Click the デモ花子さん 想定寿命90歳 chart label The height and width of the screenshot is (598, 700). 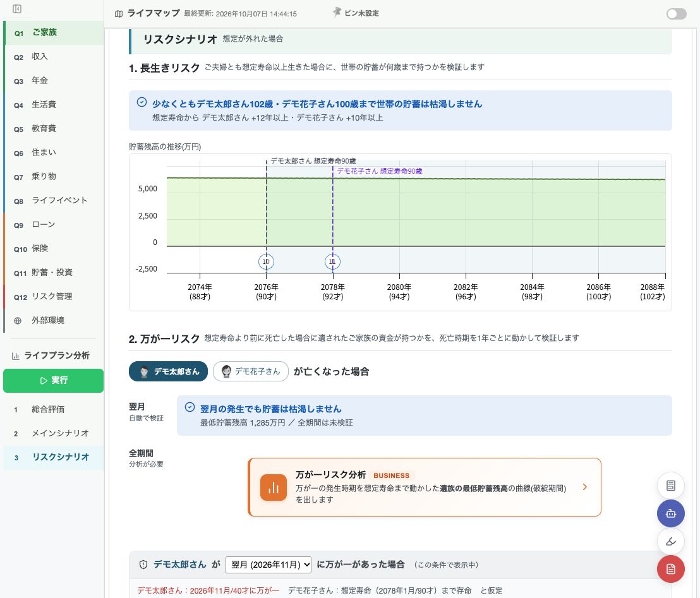point(380,171)
